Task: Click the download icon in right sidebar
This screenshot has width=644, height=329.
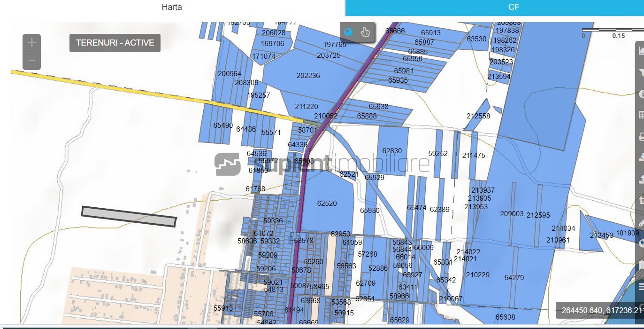Action: click(641, 158)
